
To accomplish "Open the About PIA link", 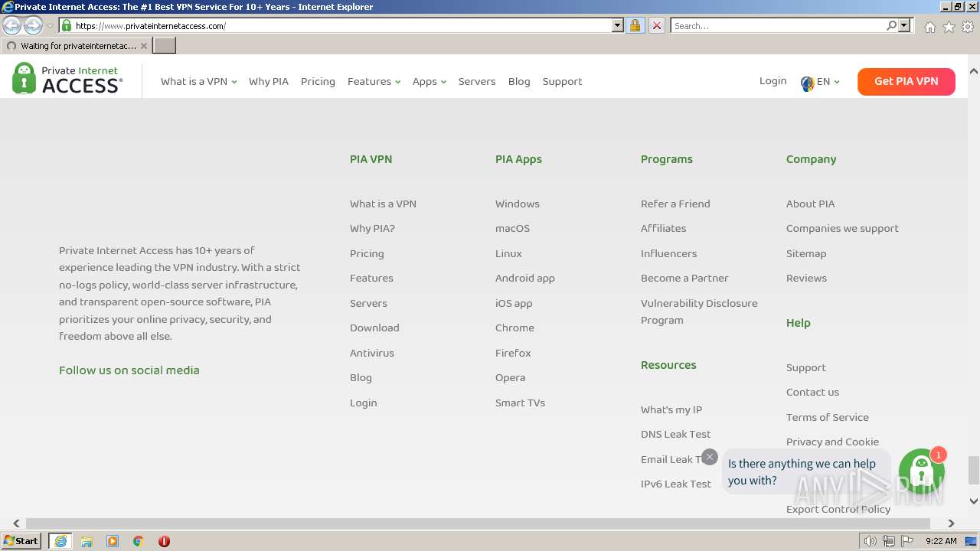I will [810, 204].
